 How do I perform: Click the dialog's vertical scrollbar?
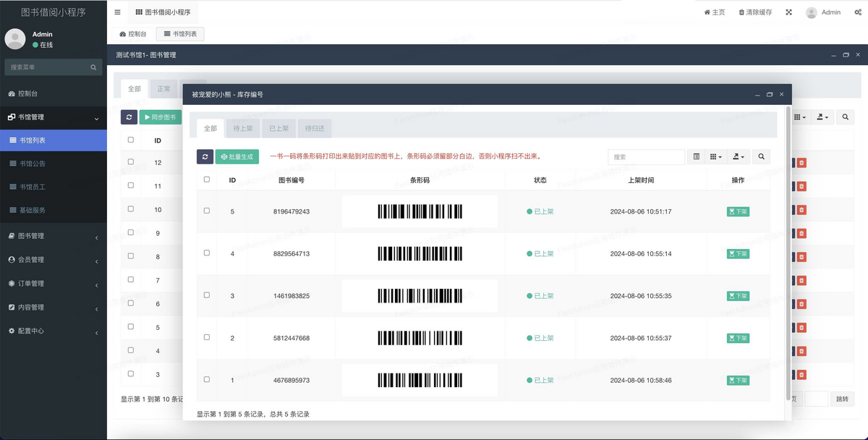[x=788, y=253]
